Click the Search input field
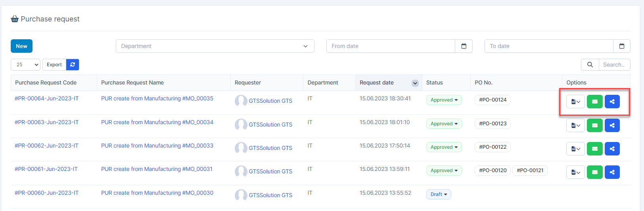 tap(614, 65)
